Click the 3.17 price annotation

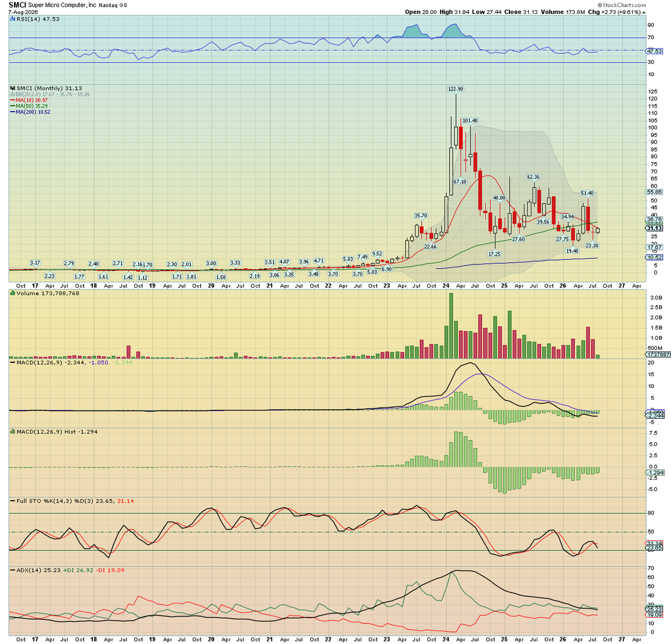coord(35,263)
